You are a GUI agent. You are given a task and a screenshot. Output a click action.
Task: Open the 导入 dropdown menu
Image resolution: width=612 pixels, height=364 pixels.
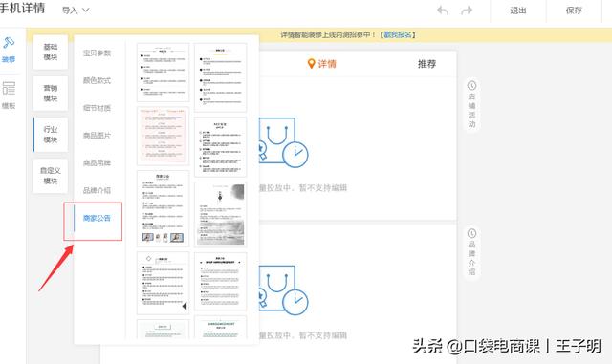pyautogui.click(x=76, y=11)
